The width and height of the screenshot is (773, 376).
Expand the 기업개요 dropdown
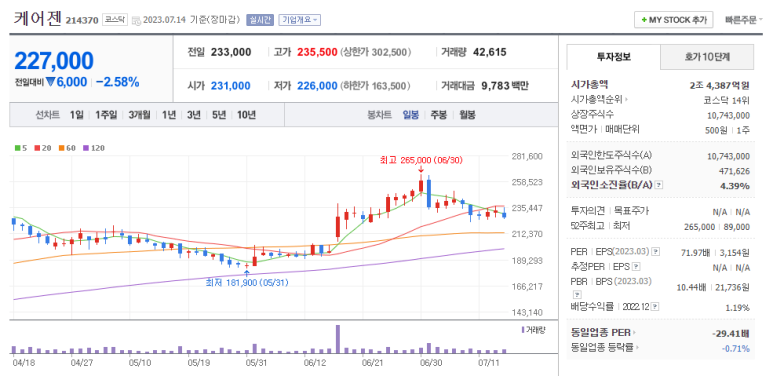300,20
